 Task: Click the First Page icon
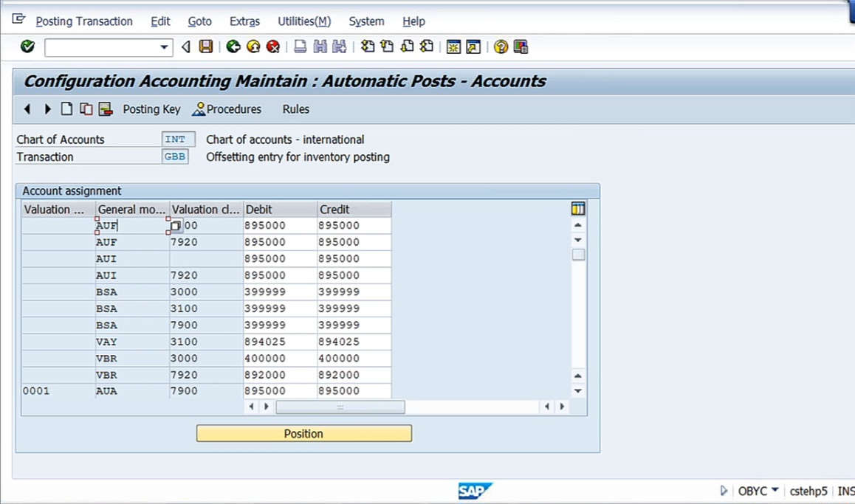click(368, 47)
